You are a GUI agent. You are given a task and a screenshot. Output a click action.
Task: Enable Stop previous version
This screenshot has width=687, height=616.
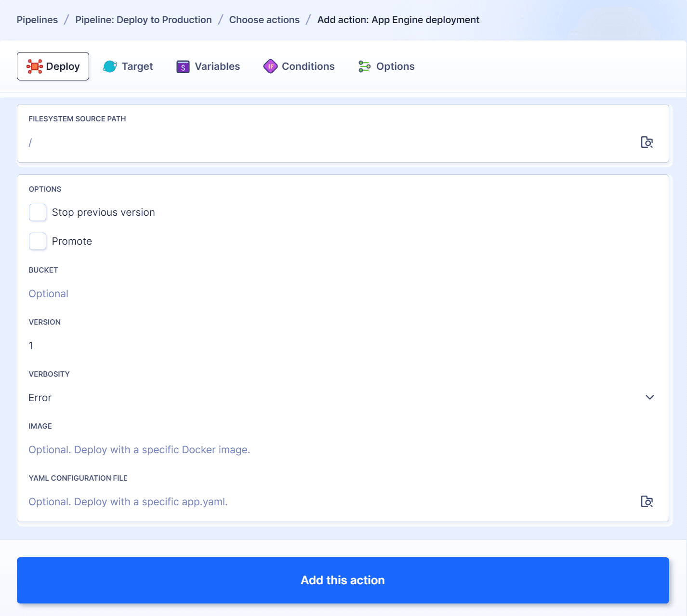point(38,212)
